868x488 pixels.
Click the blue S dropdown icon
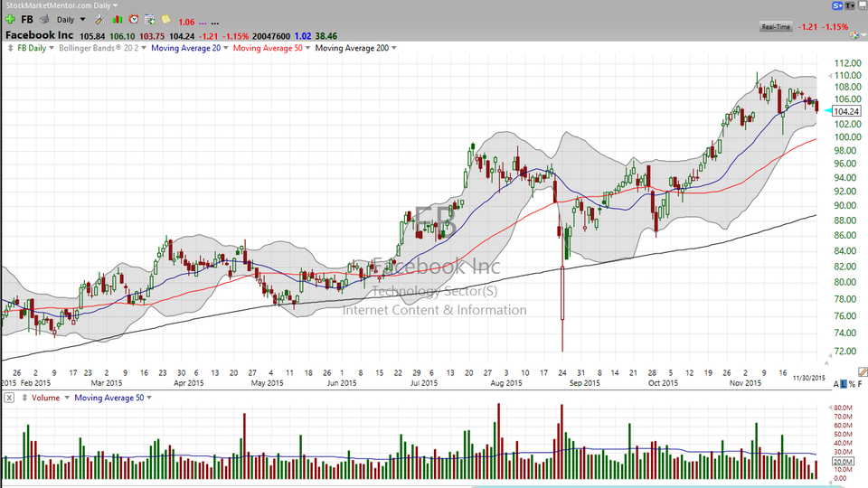point(837,5)
